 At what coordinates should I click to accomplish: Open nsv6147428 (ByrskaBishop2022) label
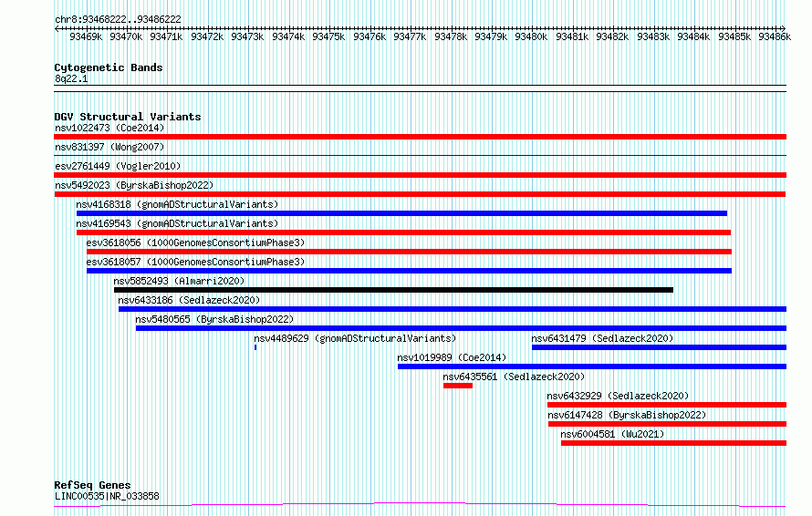pos(627,415)
